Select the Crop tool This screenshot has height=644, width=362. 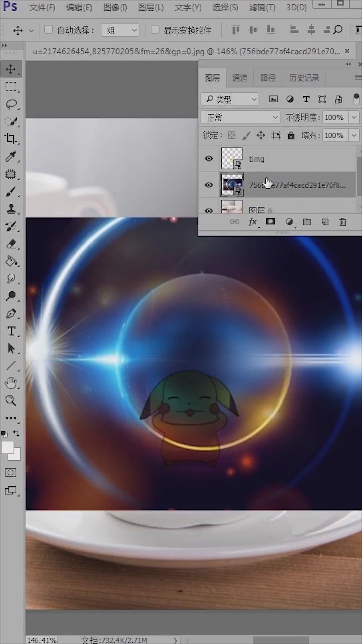(x=11, y=139)
